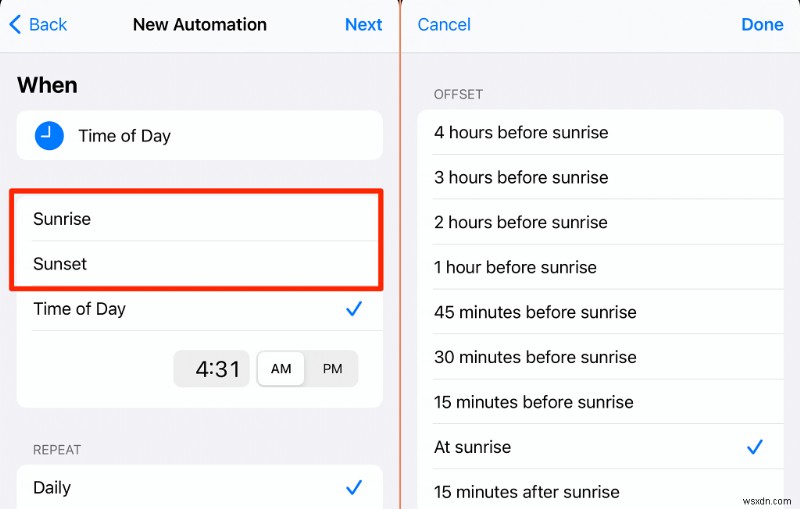Tap the Daily repeat checkmark

coord(353,487)
